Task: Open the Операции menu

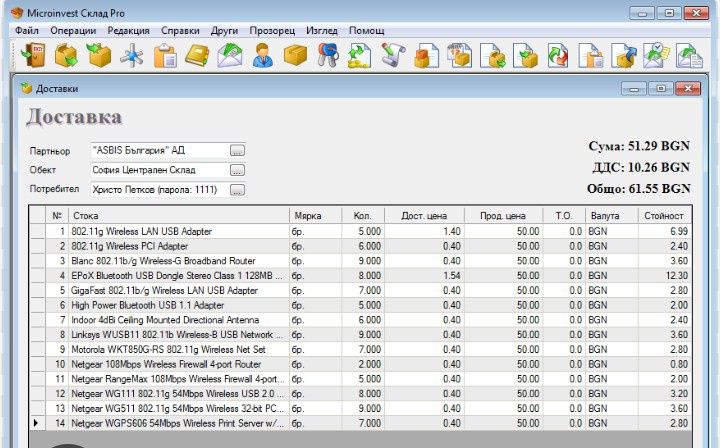Action: 73,31
